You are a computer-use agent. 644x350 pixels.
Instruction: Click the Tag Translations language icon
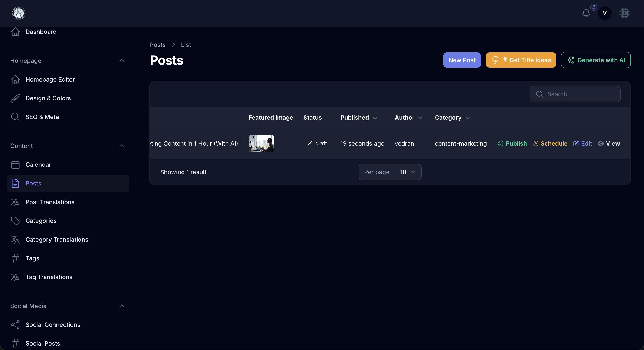(15, 277)
